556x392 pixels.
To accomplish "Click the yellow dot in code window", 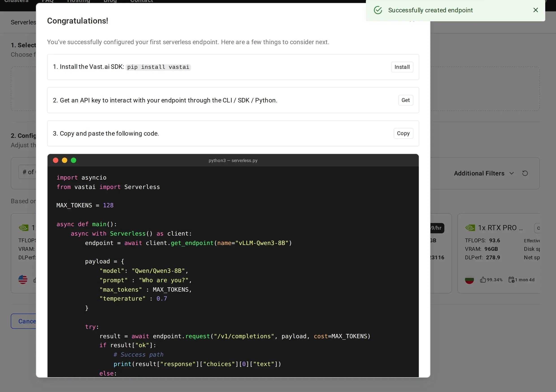I will click(64, 160).
